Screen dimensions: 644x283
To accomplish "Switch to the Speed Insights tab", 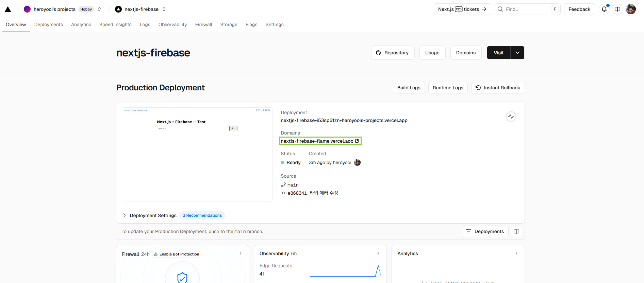I will click(x=115, y=24).
